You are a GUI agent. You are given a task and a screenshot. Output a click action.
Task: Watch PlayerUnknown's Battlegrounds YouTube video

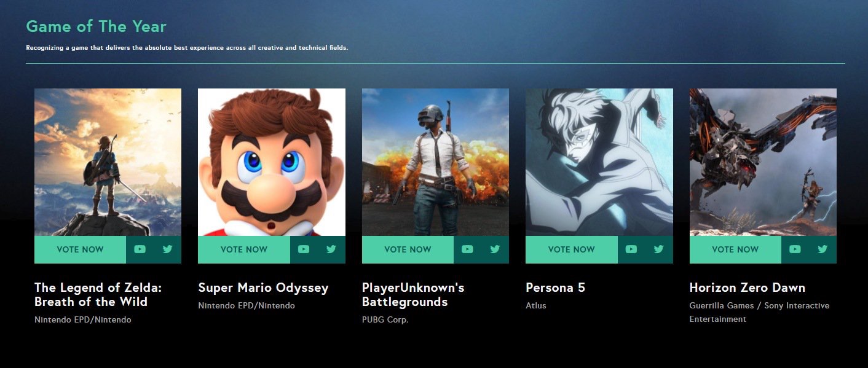(467, 249)
